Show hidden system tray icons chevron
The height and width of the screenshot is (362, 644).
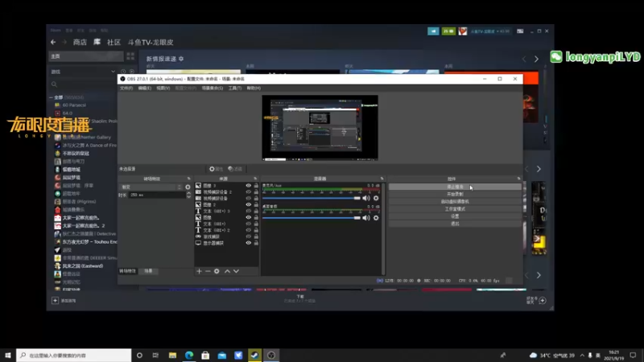tap(582, 356)
